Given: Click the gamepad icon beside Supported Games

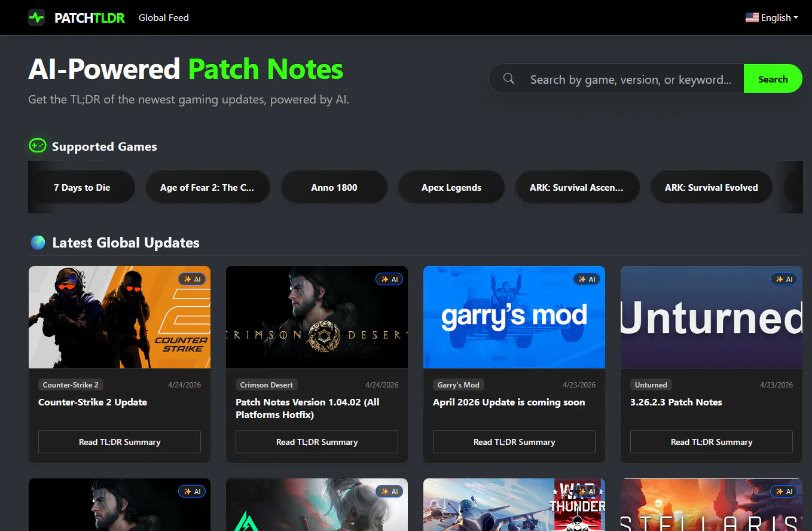Looking at the screenshot, I should coord(38,145).
